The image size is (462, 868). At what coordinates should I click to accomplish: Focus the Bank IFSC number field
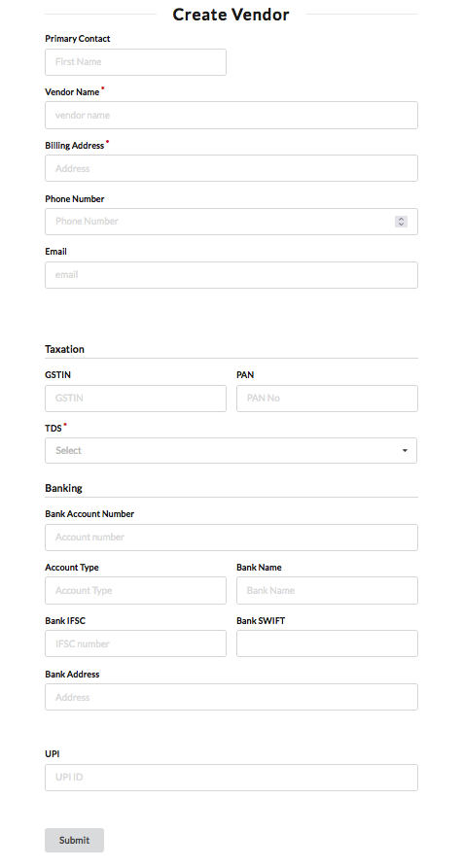pyautogui.click(x=136, y=643)
